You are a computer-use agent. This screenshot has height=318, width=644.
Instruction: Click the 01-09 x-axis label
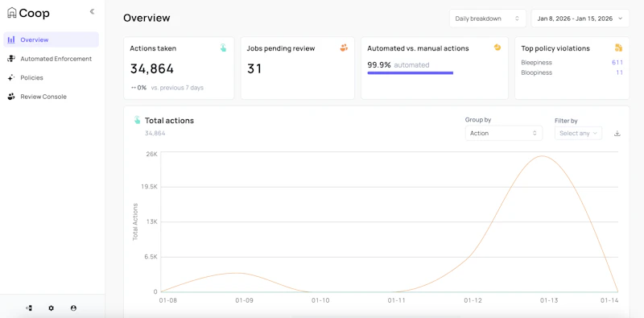244,300
